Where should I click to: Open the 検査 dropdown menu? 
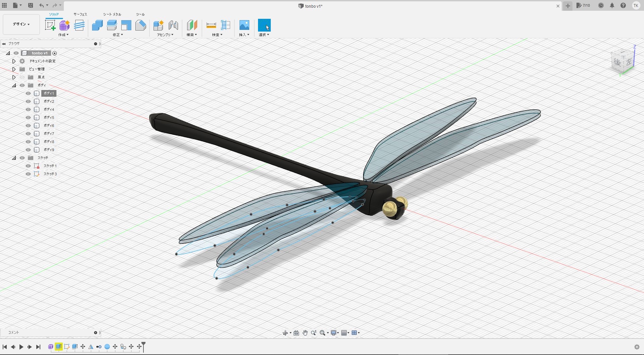[217, 35]
